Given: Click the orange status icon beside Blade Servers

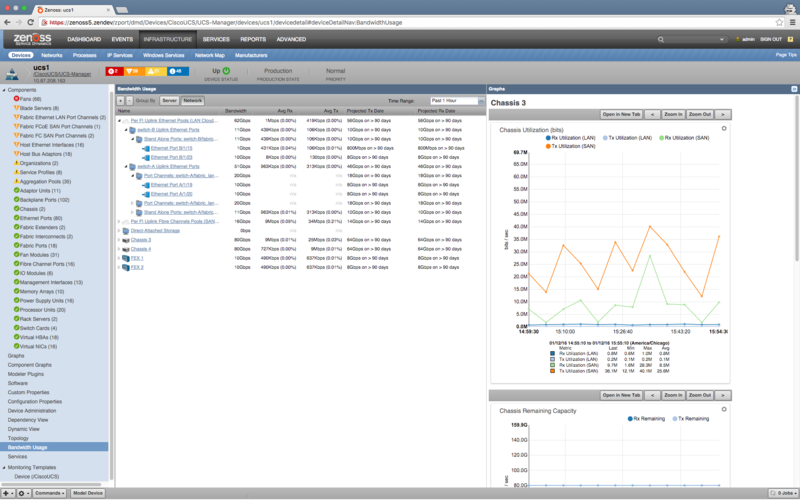Looking at the screenshot, I should coord(16,108).
